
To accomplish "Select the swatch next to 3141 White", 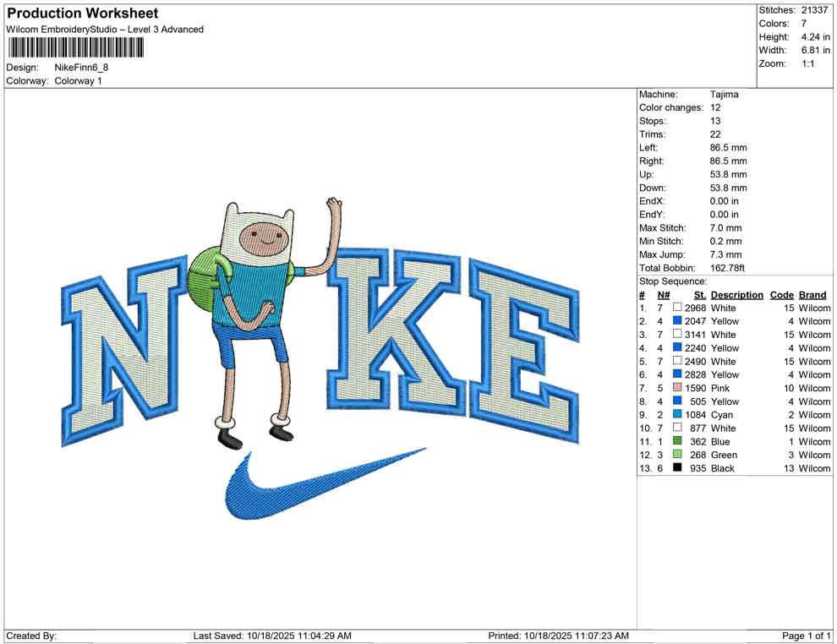I will [x=677, y=334].
